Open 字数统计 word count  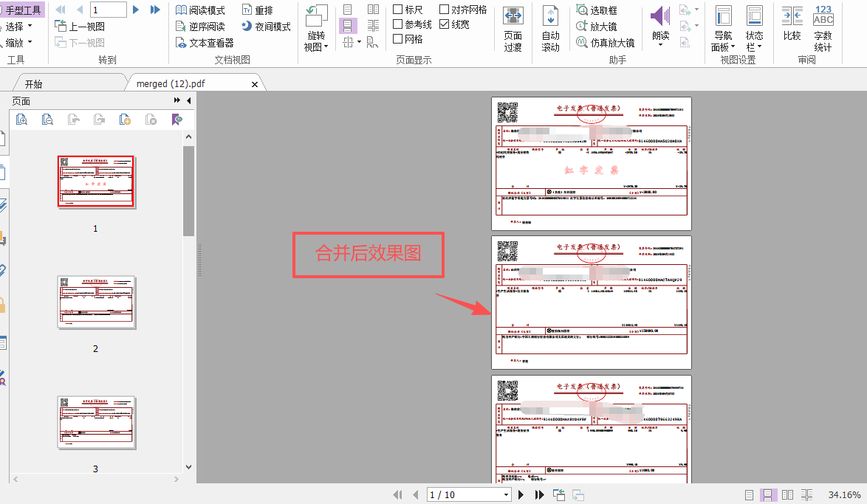823,29
